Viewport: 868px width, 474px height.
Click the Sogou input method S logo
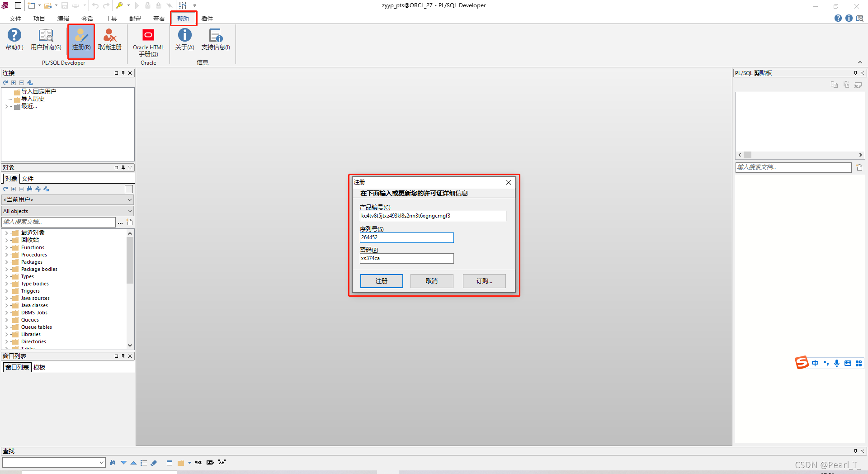pyautogui.click(x=802, y=363)
